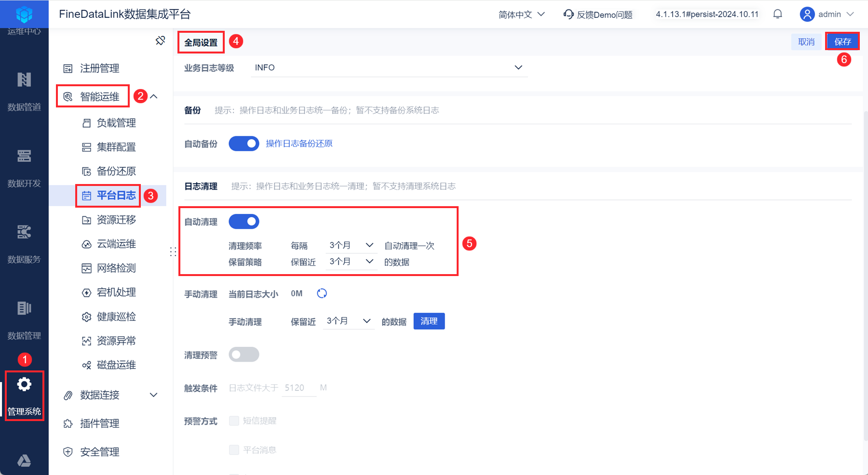Click the 资源迁移 icon
Screen dimensions: 868x475
[x=86, y=220]
